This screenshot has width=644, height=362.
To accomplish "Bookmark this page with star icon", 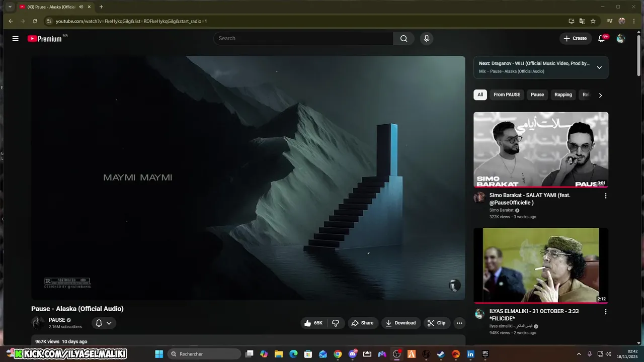I will point(593,21).
